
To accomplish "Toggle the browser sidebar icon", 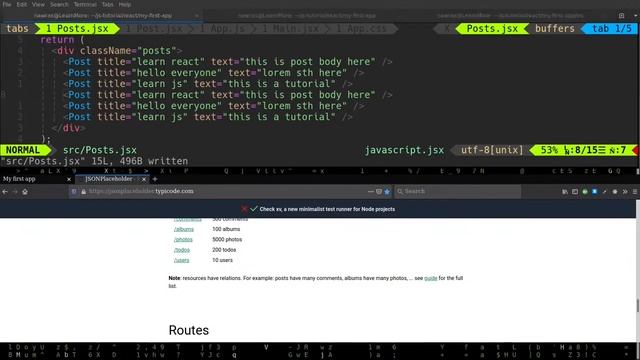I will [575, 191].
